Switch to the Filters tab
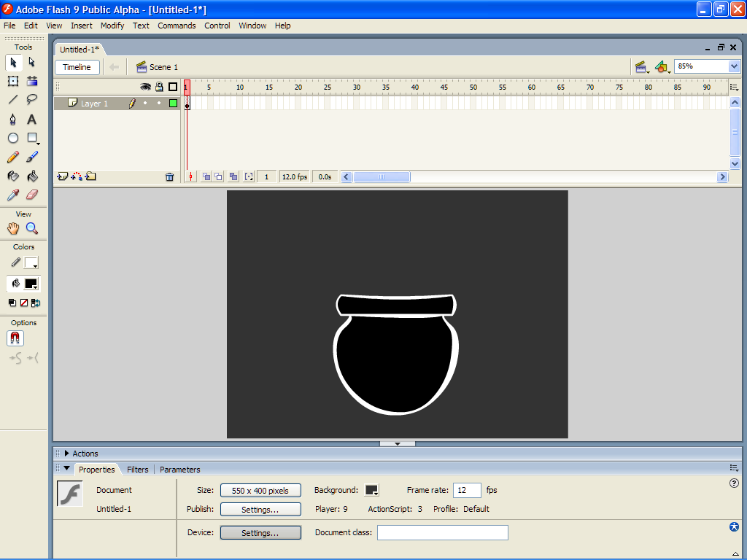This screenshot has height=560, width=747. point(137,469)
